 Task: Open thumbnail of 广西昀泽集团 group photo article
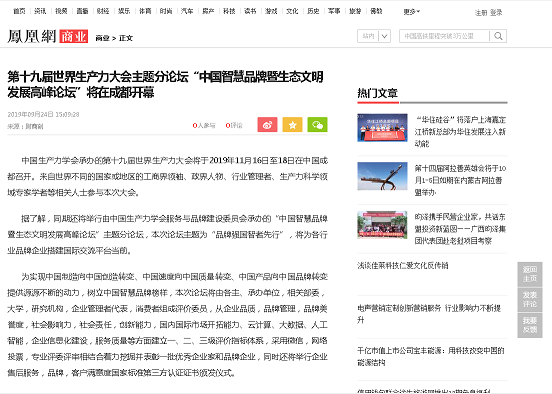[382, 225]
